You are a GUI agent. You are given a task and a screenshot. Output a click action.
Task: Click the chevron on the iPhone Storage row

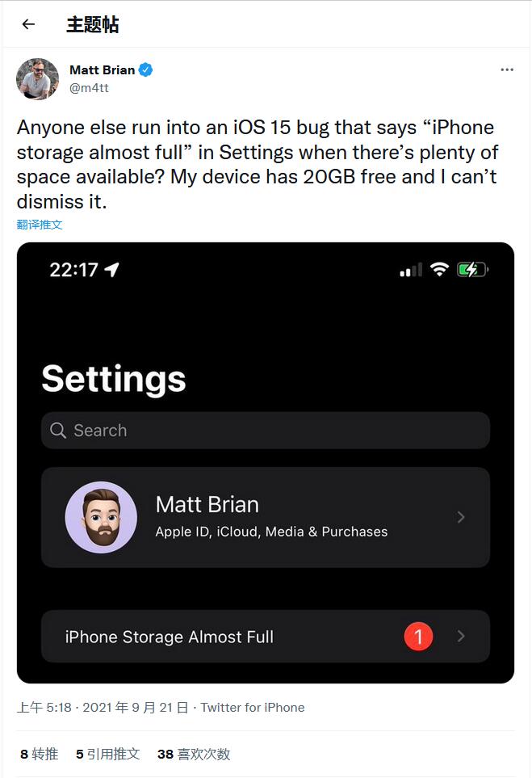click(x=461, y=636)
